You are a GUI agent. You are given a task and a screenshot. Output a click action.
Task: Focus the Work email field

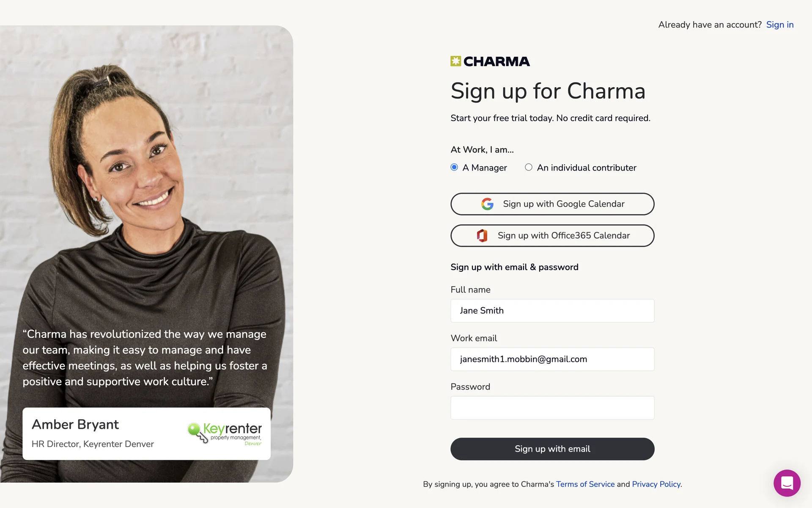552,359
